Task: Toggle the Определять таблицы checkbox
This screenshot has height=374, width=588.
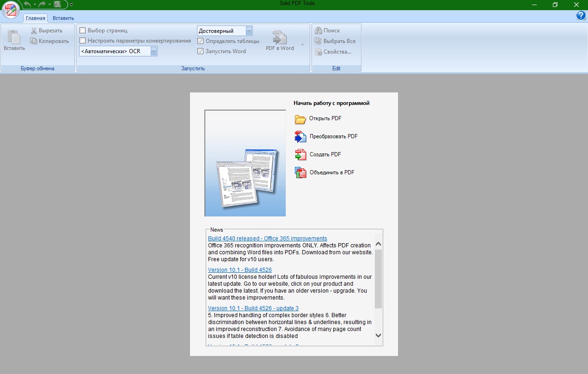Action: coord(201,41)
